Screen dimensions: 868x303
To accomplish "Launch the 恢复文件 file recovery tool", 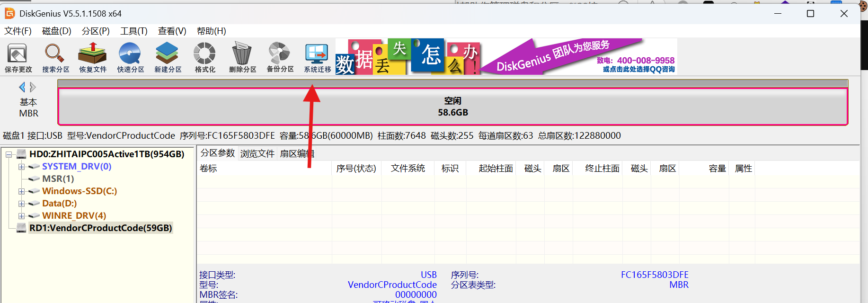I will (93, 57).
